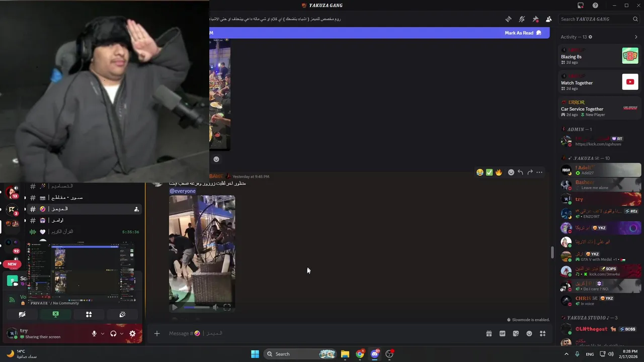Stop screen sharing button
The width and height of the screenshot is (644, 362).
(55, 314)
